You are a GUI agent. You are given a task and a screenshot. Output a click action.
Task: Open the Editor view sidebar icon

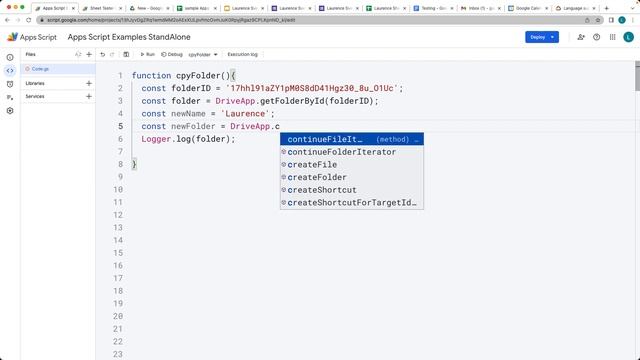(10, 71)
